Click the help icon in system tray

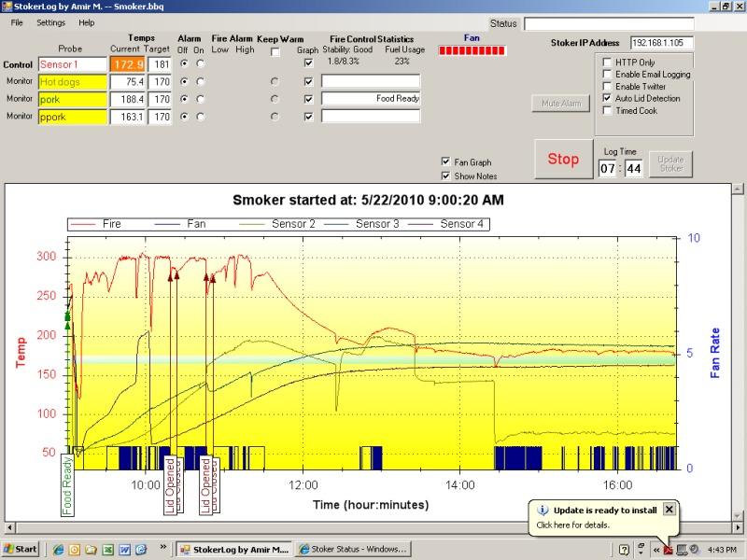[x=625, y=549]
